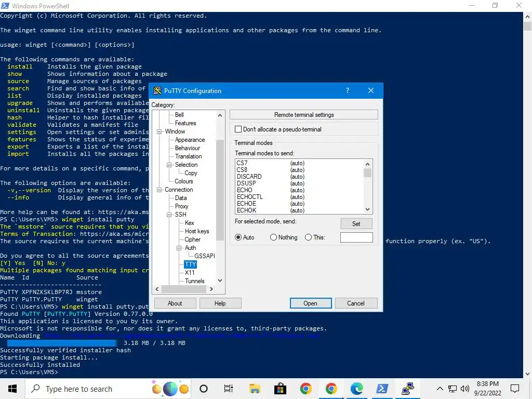Select Behaviour category in tree
This screenshot has width=532, height=399.
click(187, 148)
